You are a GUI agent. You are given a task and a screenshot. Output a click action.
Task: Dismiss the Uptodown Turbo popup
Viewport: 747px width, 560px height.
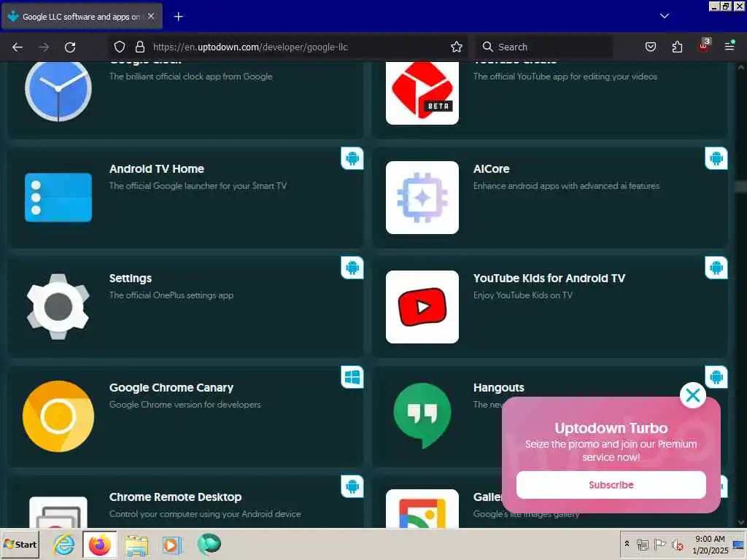tap(693, 394)
